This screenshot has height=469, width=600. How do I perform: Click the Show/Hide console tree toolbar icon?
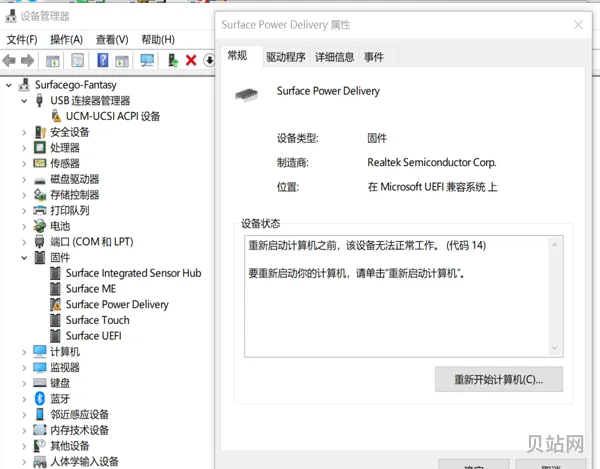click(52, 60)
